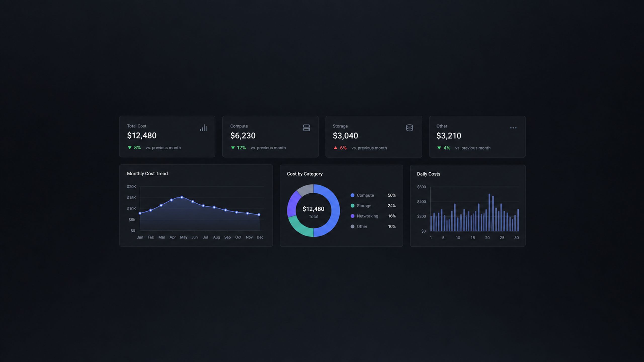
Task: Click the bar chart icon in Total Cost card
Action: [x=203, y=128]
